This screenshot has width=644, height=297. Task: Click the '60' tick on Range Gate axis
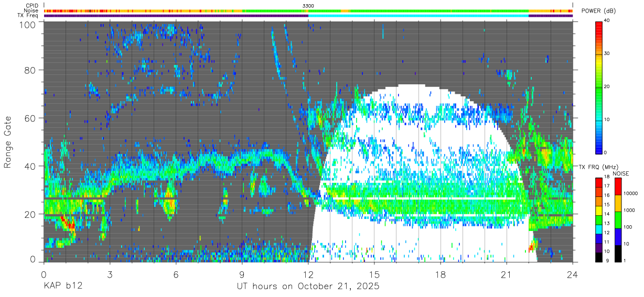tap(30, 118)
